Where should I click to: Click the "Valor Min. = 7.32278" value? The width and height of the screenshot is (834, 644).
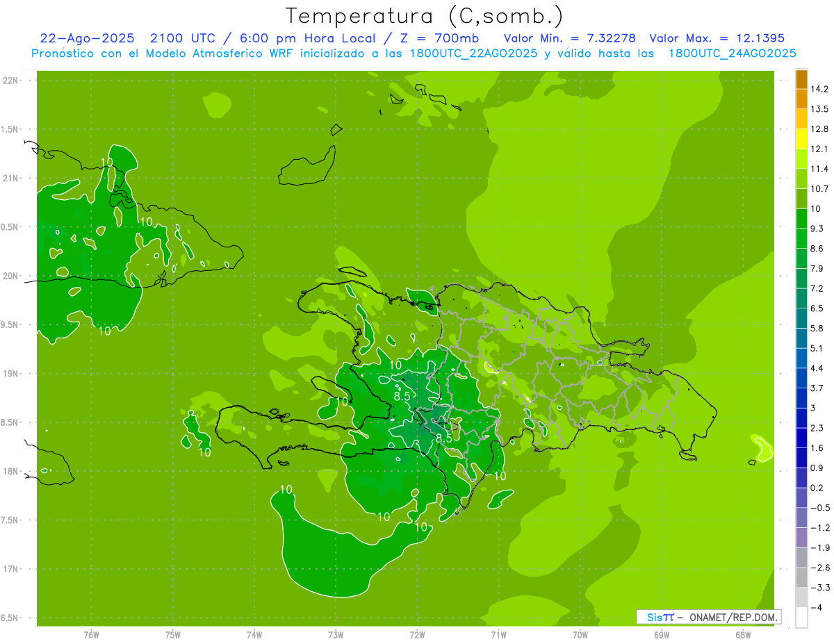[570, 38]
